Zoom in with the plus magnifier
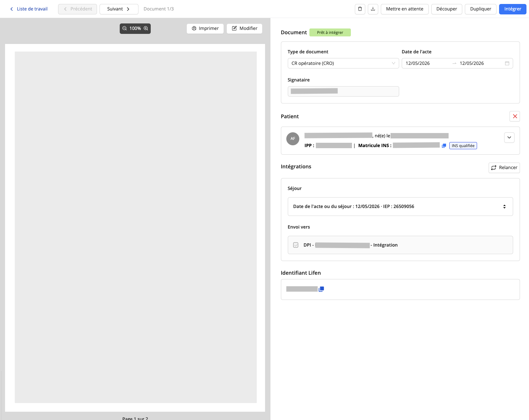Viewport: 529px width, 420px height. click(x=146, y=28)
